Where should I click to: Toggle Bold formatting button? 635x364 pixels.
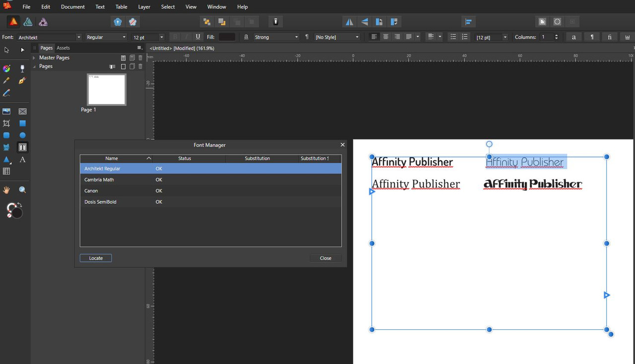tap(175, 37)
